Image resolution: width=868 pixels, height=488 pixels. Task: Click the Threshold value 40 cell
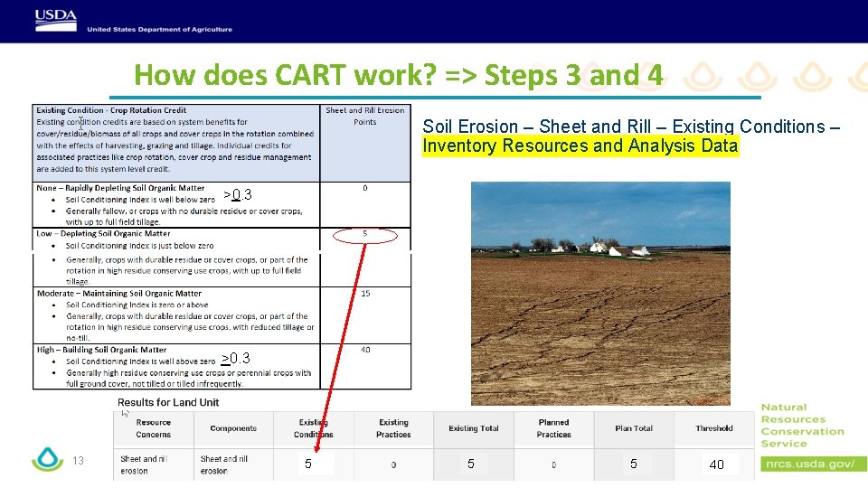(x=714, y=465)
